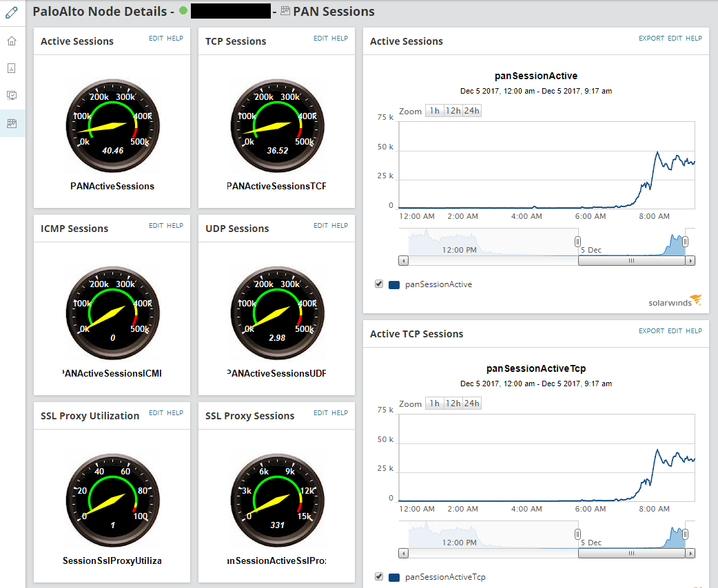Viewport: 718px width, 588px height.
Task: Click left range handle in panSessionActive navigator
Action: pos(578,242)
